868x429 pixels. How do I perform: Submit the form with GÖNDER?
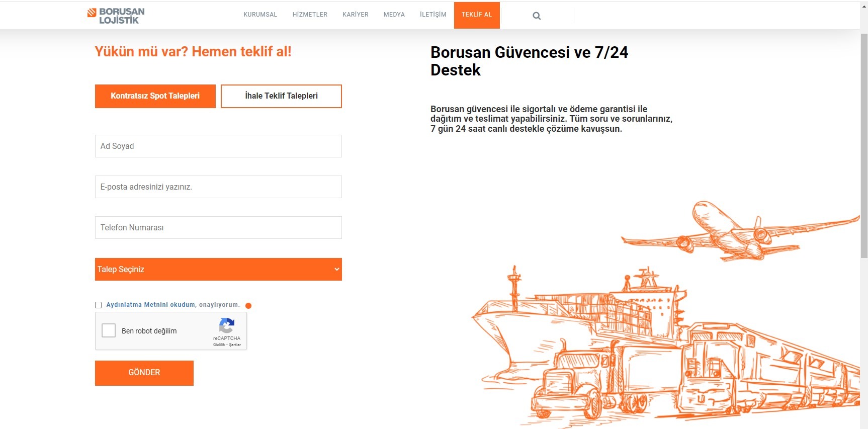tap(144, 373)
